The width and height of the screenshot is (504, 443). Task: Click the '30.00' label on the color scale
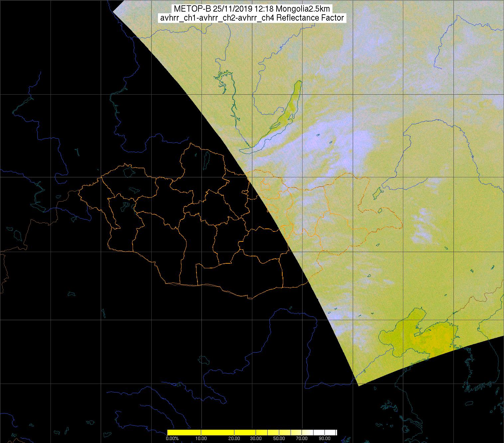(256, 438)
